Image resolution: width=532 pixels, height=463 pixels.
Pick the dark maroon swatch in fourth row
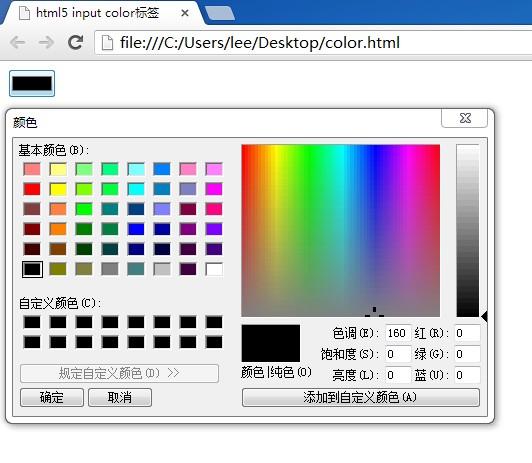pos(32,229)
